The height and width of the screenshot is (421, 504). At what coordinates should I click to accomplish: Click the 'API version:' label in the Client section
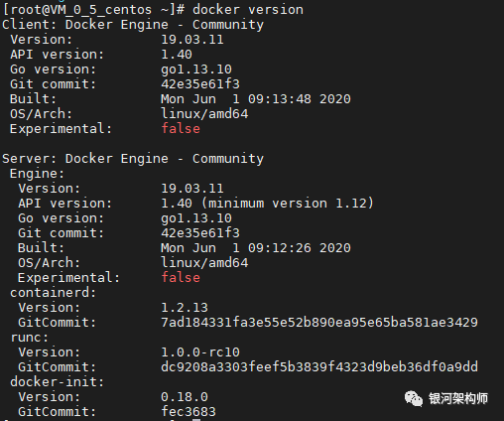tap(57, 55)
